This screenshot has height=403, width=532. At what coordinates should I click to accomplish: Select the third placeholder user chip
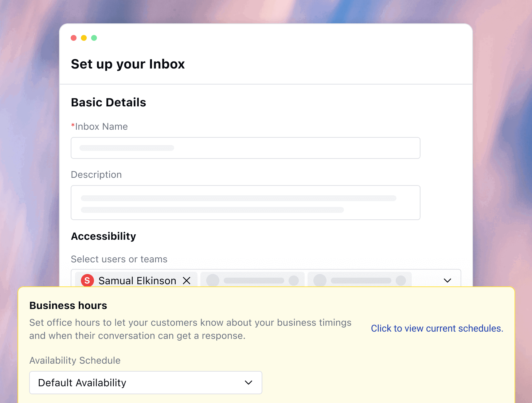point(359,281)
